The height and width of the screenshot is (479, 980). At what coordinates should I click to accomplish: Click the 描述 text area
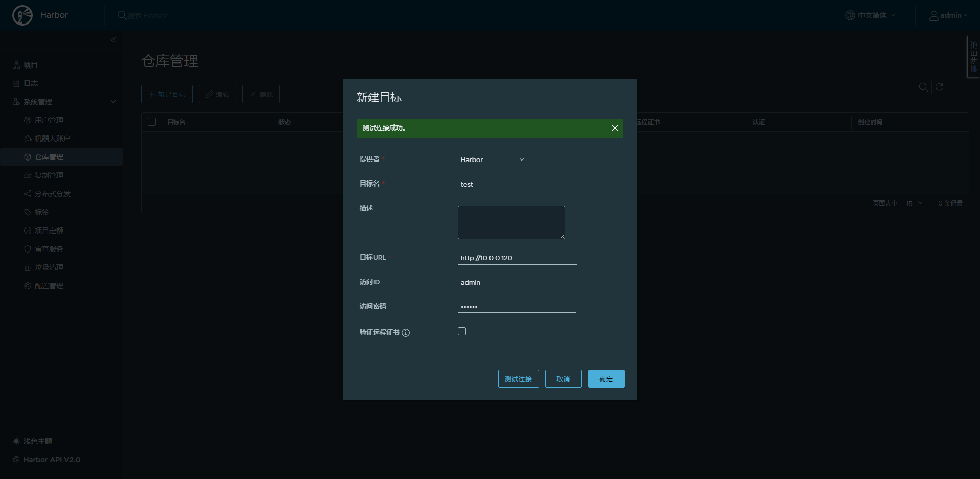511,222
